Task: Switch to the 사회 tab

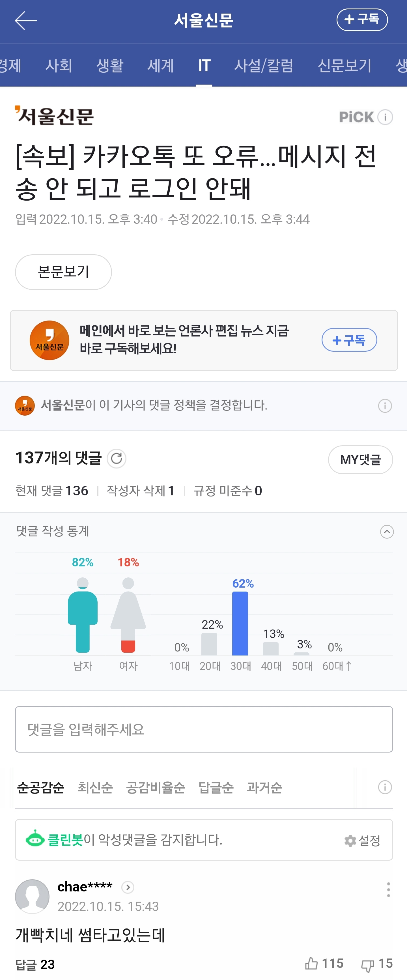Action: click(x=59, y=65)
